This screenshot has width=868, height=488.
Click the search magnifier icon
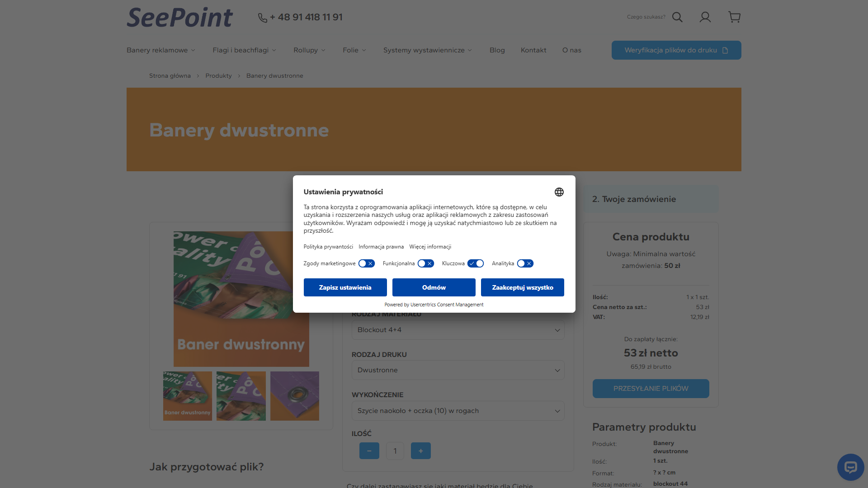pyautogui.click(x=677, y=17)
